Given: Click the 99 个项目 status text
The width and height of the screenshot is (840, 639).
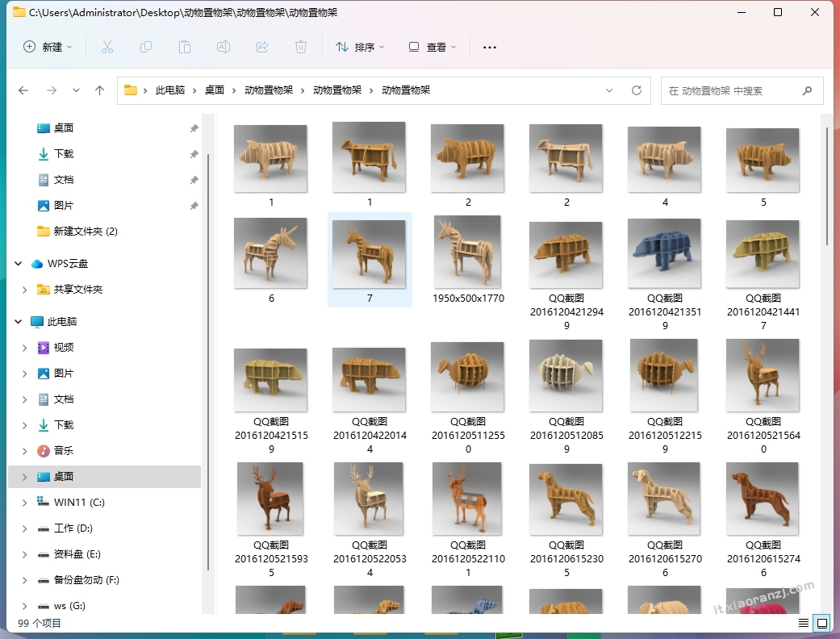Looking at the screenshot, I should [39, 623].
